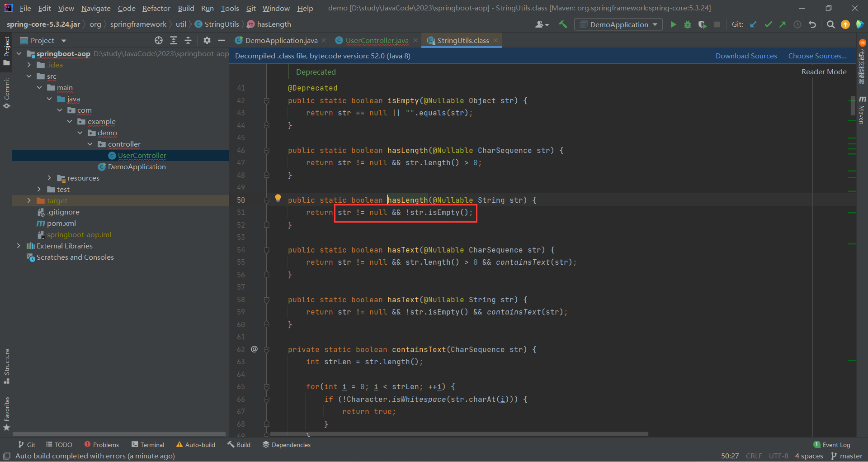Click master branch widget in status bar

847,456
